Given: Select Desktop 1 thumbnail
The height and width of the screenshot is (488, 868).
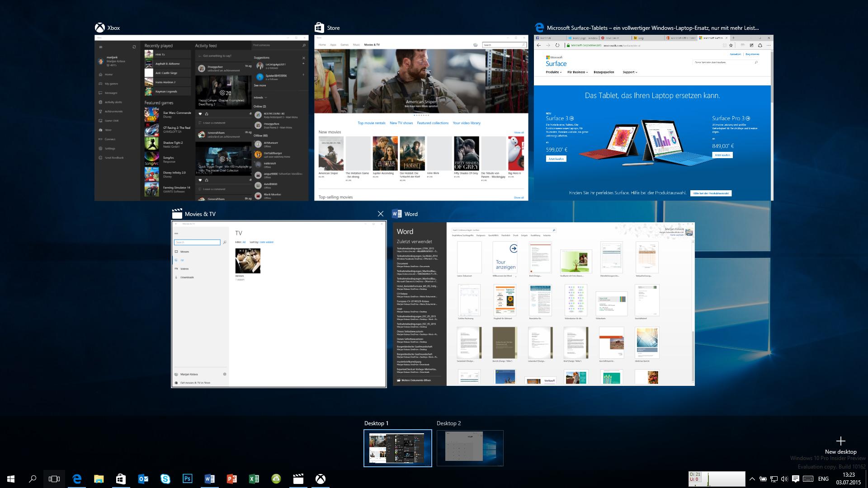Looking at the screenshot, I should [398, 447].
